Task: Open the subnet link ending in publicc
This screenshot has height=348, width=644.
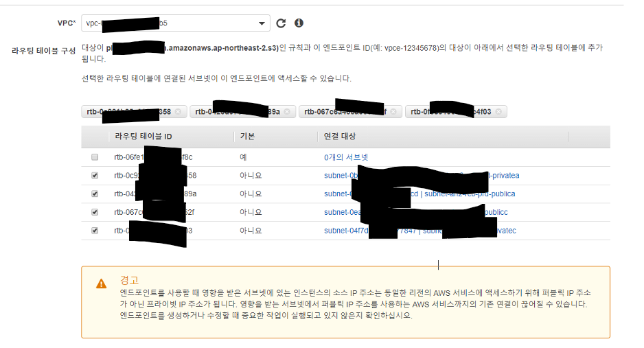Action: click(415, 212)
